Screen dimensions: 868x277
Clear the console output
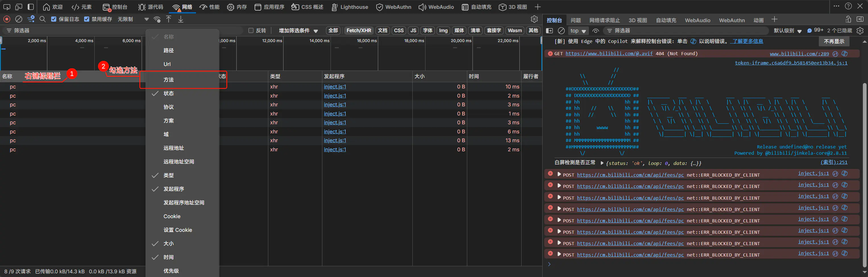point(561,31)
